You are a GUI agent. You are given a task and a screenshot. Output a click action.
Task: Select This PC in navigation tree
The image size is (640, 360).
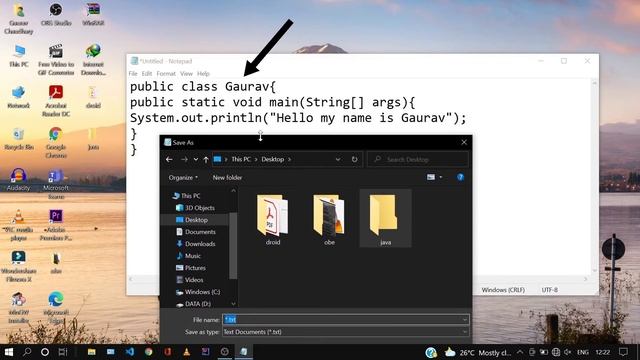pos(187,196)
